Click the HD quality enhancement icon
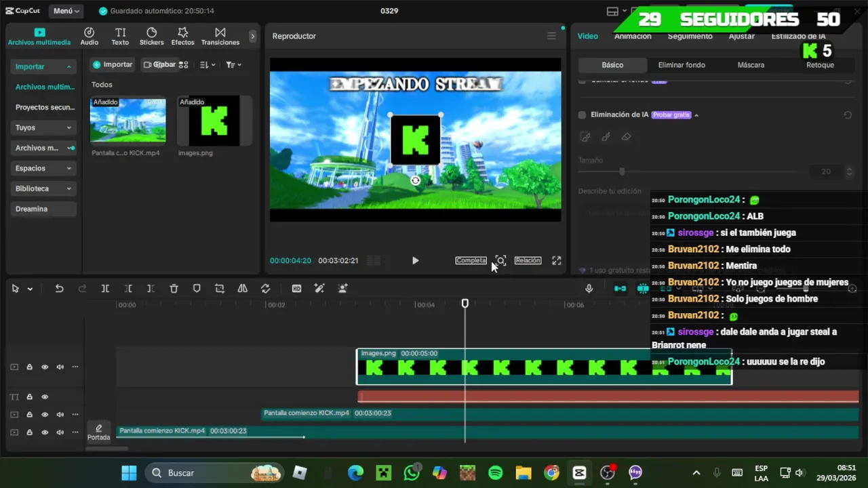 coord(296,289)
